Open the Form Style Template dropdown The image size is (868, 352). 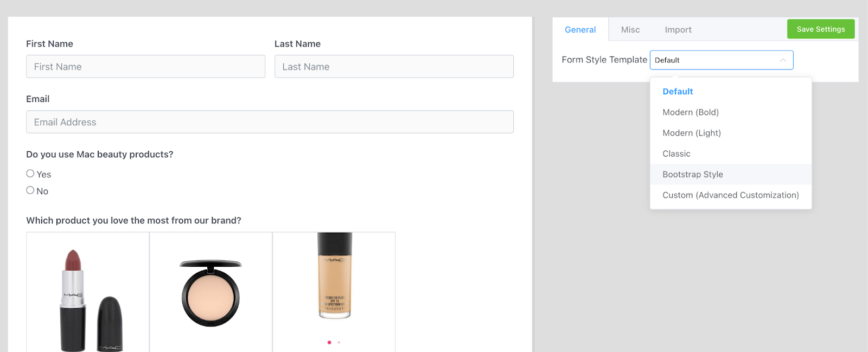click(722, 60)
